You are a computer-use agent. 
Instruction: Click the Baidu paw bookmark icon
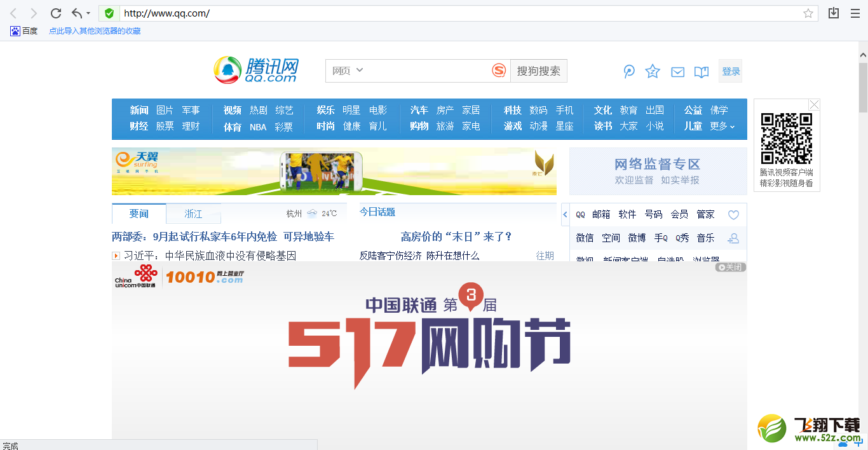[x=15, y=31]
